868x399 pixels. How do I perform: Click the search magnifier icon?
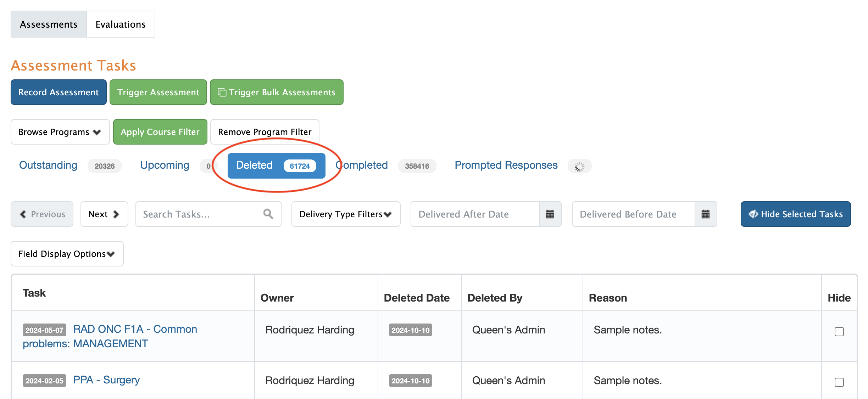pyautogui.click(x=268, y=214)
